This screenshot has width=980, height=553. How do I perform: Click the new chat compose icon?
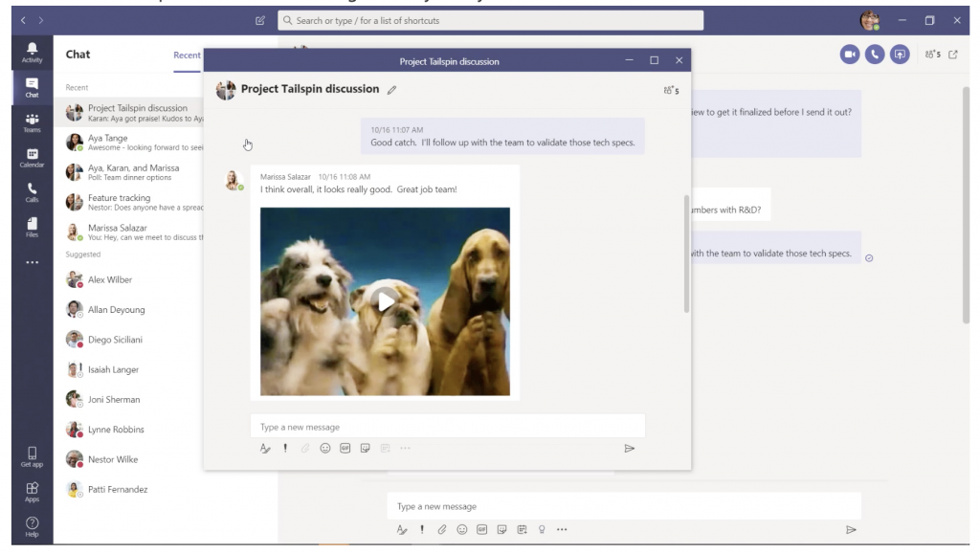[x=259, y=19]
